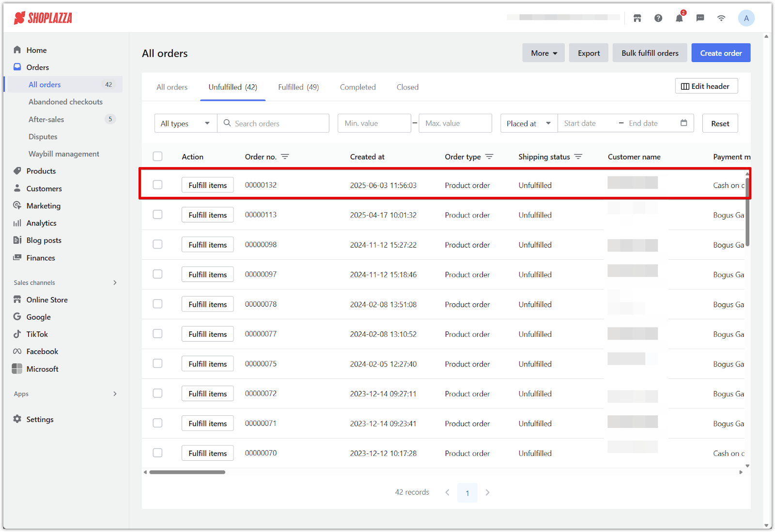The width and height of the screenshot is (775, 532).
Task: Go to next page arrow in pagination
Action: [x=487, y=492]
